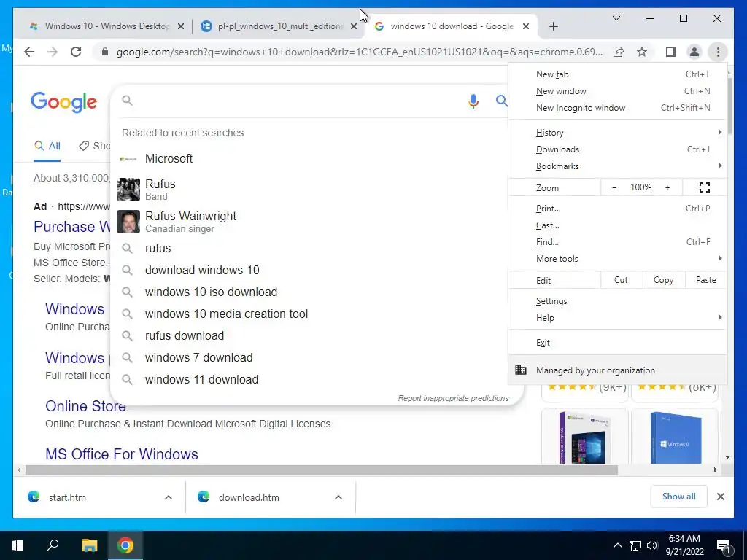Open the profile avatar icon
747x560 pixels.
(x=694, y=52)
